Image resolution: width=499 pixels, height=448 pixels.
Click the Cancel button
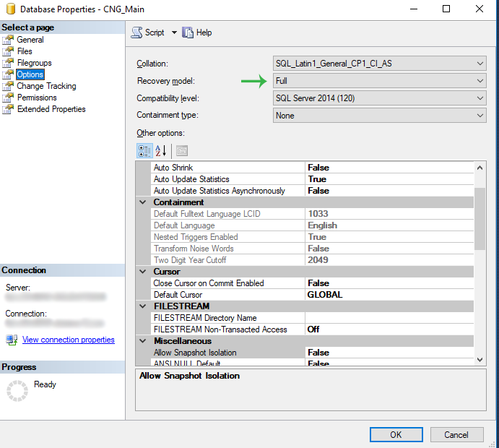[456, 434]
